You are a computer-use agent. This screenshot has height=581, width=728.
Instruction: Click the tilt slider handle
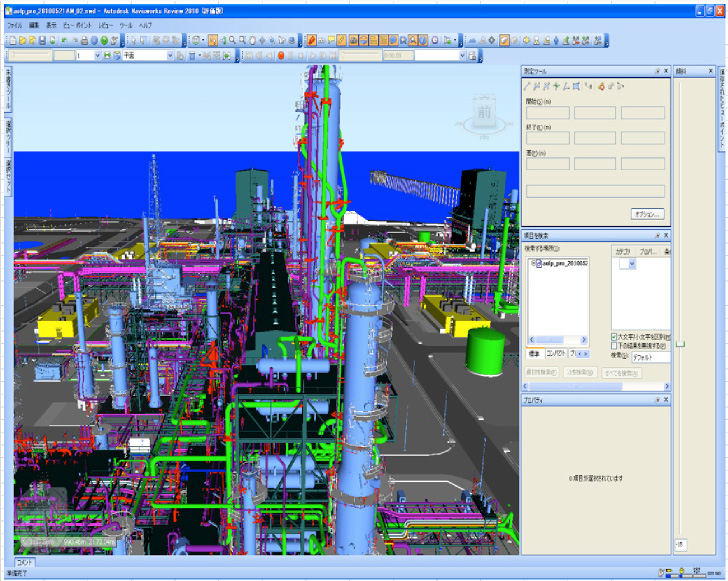point(680,344)
